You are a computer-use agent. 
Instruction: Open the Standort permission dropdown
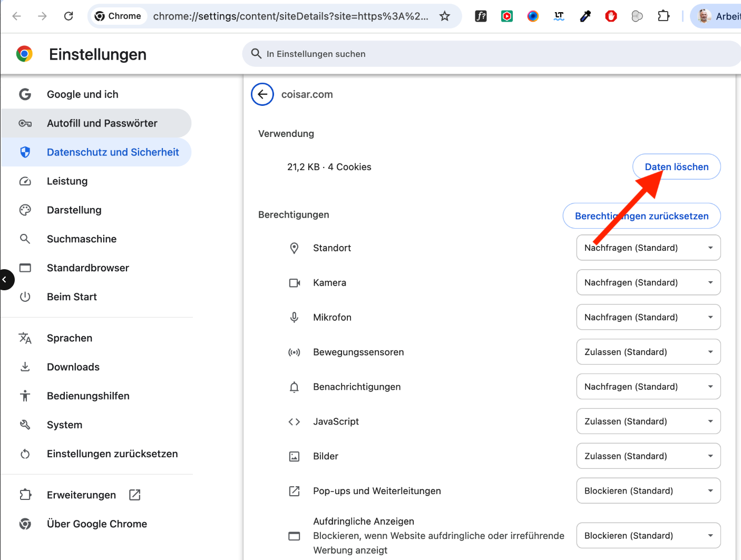pyautogui.click(x=649, y=248)
